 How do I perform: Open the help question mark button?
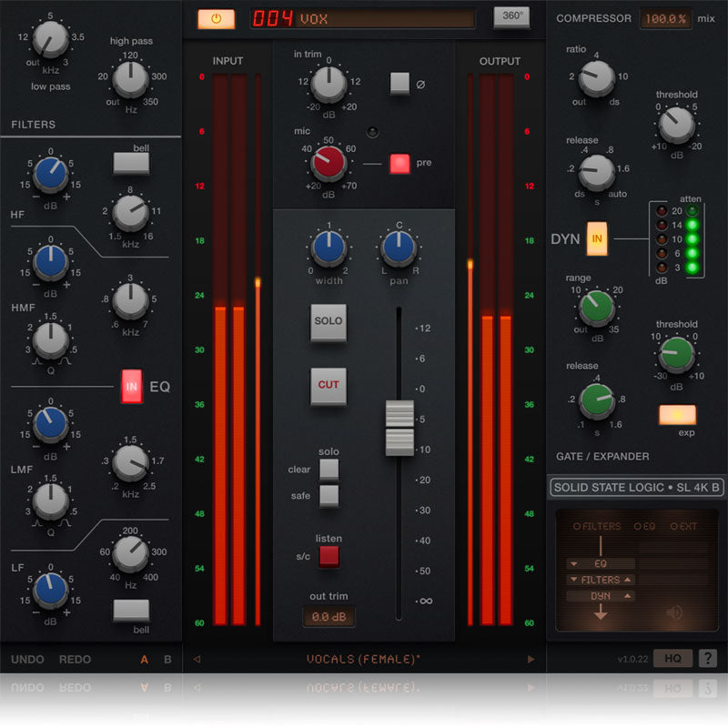pos(708,658)
